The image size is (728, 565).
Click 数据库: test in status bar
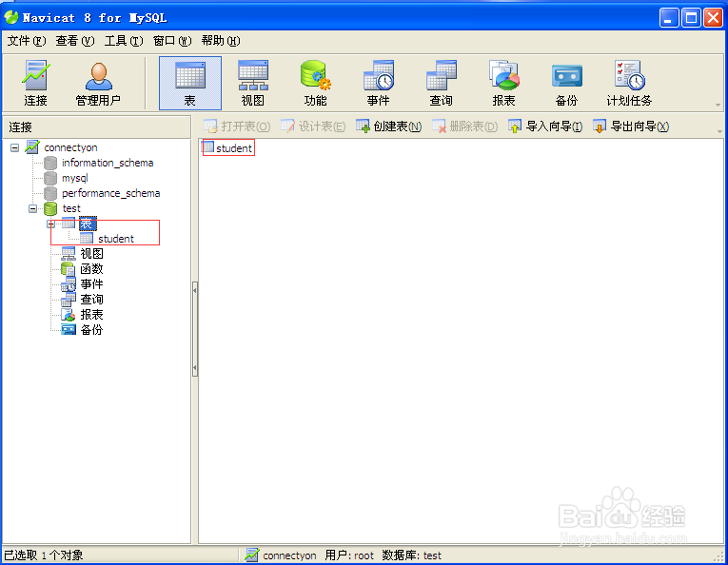(412, 555)
